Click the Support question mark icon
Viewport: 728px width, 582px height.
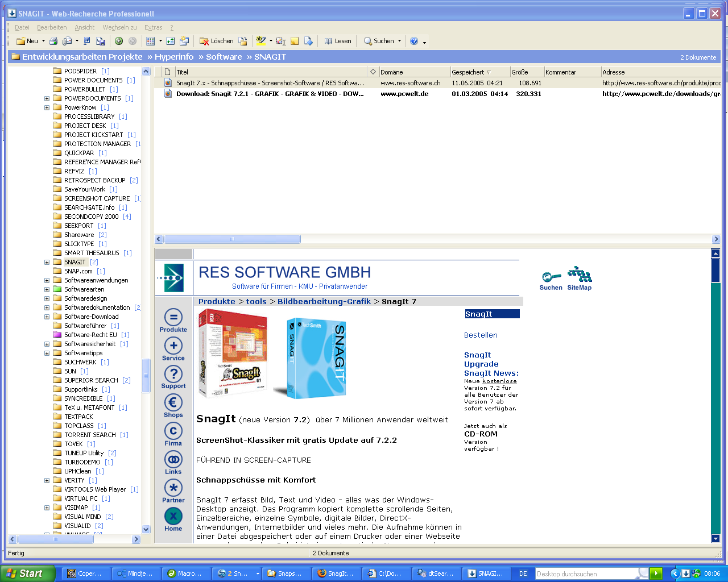[173, 374]
